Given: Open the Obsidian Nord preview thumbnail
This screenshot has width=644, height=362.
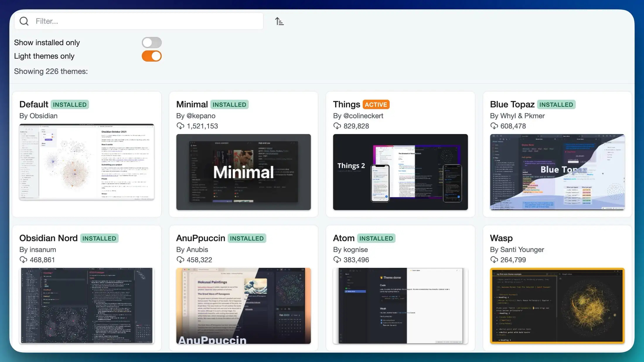Looking at the screenshot, I should (87, 306).
